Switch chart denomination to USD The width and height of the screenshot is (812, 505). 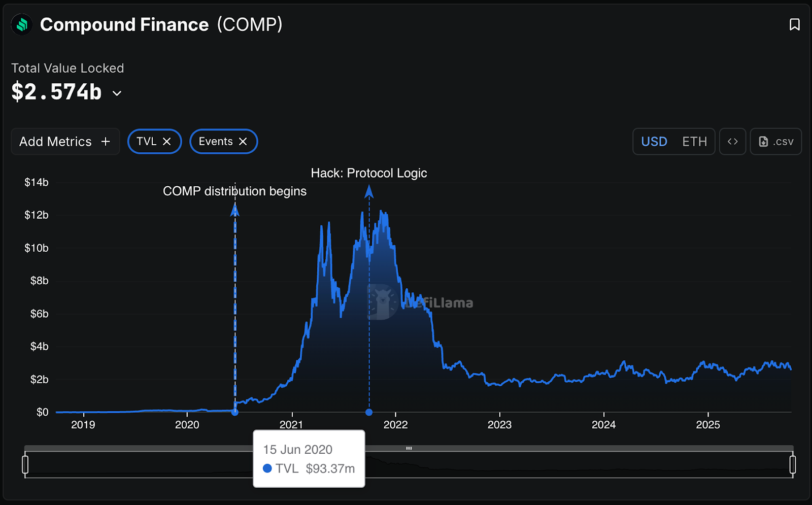click(654, 142)
